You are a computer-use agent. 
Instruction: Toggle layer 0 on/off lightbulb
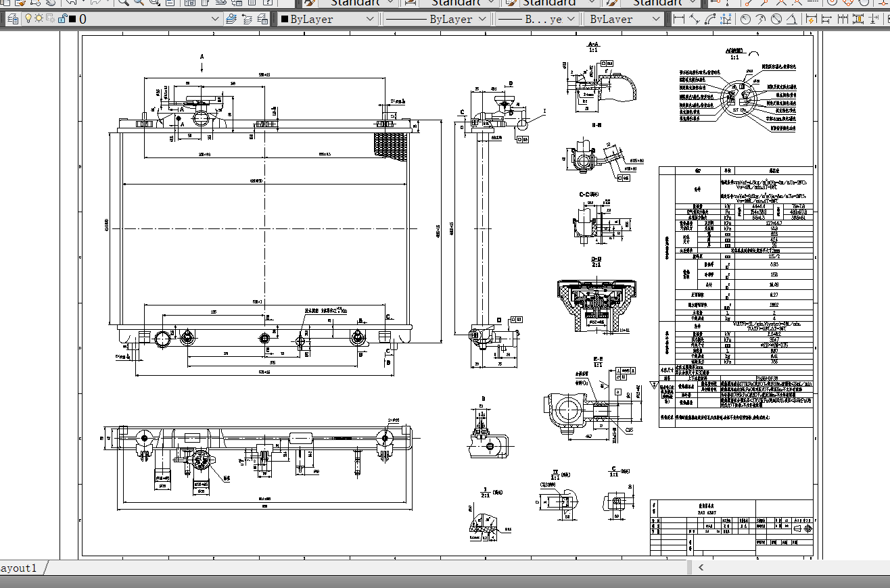pyautogui.click(x=28, y=19)
